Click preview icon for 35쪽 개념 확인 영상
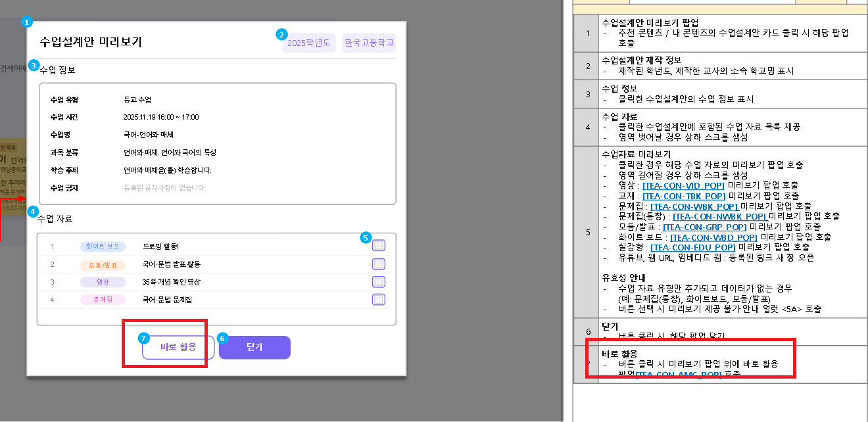This screenshot has height=422, width=868. pyautogui.click(x=379, y=282)
